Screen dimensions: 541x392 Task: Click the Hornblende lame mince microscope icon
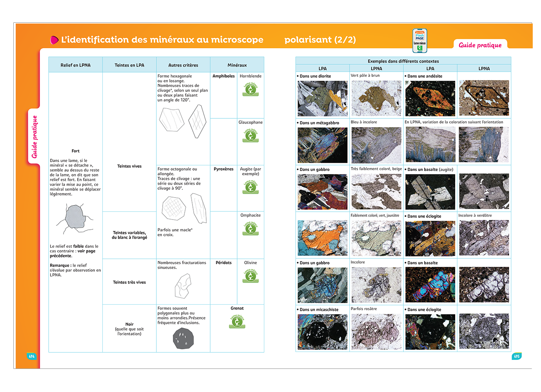[x=251, y=90]
